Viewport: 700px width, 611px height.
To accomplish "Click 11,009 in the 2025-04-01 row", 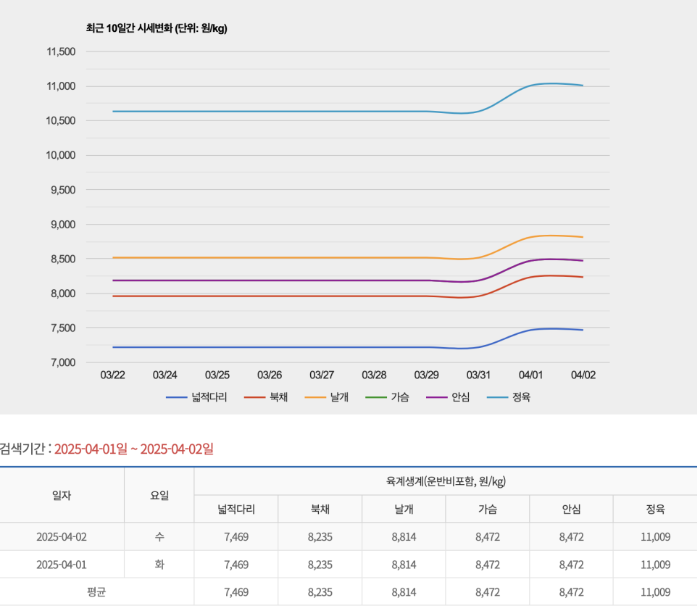I will click(655, 565).
